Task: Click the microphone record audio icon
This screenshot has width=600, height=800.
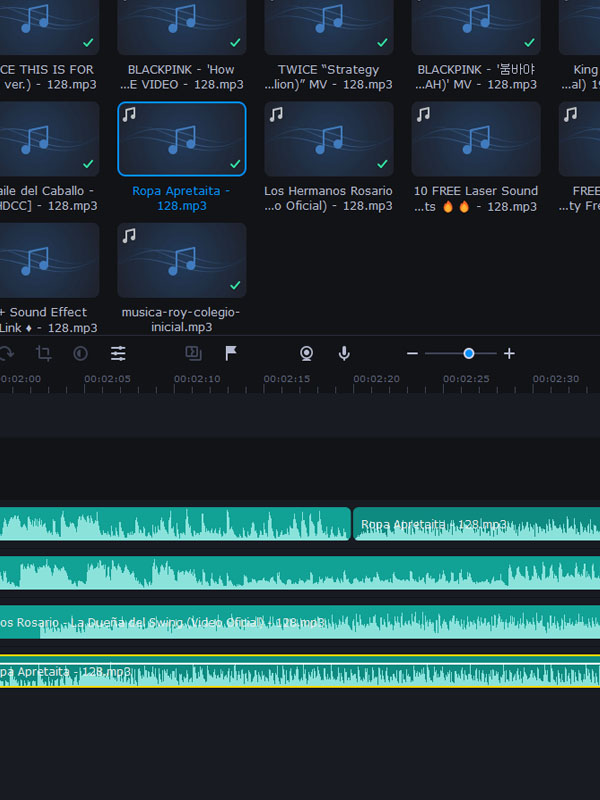Action: pyautogui.click(x=344, y=353)
